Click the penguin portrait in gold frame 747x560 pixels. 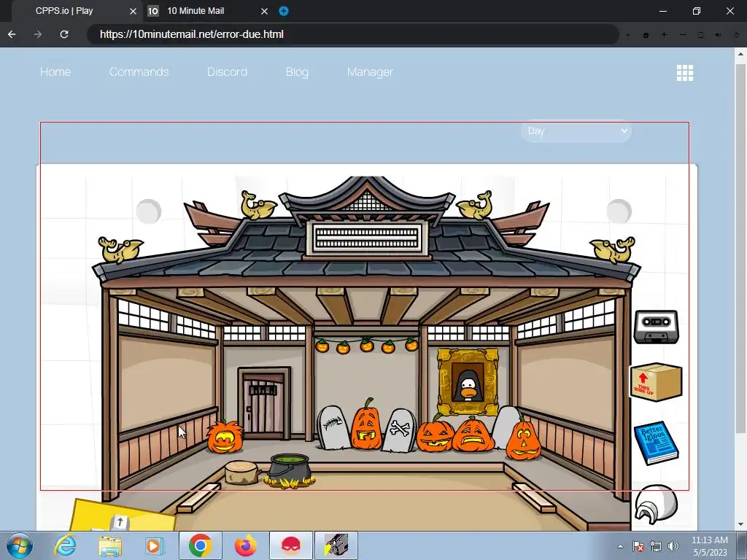click(468, 382)
